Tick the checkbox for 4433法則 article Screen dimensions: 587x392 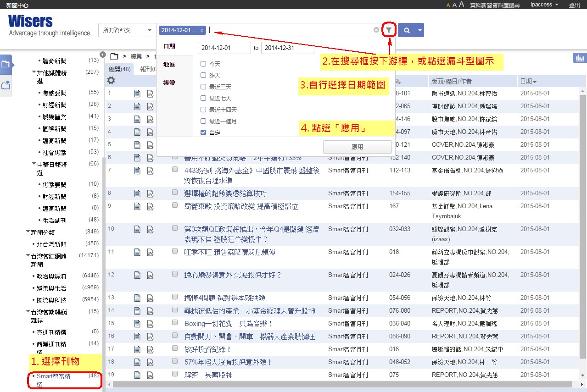pyautogui.click(x=175, y=169)
